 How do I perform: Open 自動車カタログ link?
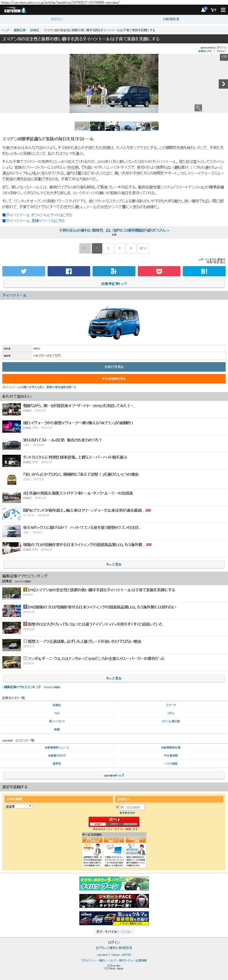click(x=57, y=755)
